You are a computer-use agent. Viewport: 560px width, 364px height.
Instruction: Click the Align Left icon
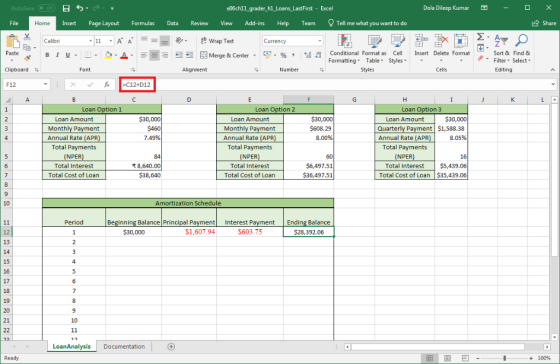click(x=144, y=55)
